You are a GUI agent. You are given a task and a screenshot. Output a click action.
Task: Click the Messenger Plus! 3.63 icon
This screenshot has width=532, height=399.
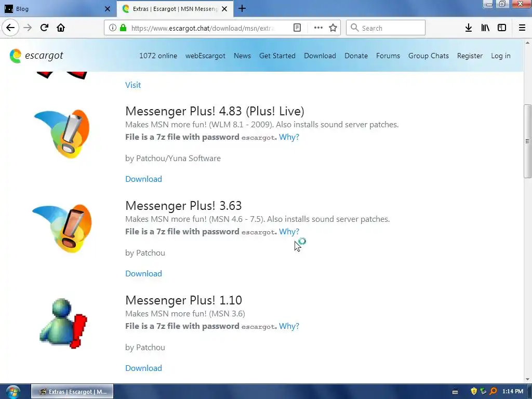tap(62, 229)
